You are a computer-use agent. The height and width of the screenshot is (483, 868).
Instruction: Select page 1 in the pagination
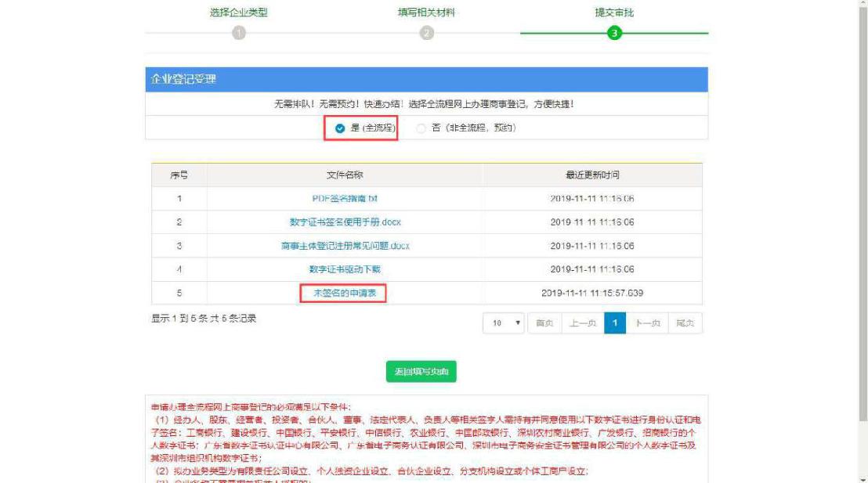tap(615, 323)
